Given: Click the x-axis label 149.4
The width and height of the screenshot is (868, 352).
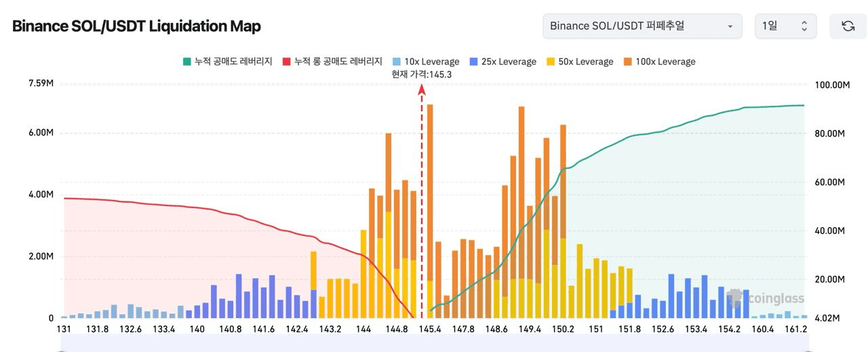Looking at the screenshot, I should coord(530,329).
